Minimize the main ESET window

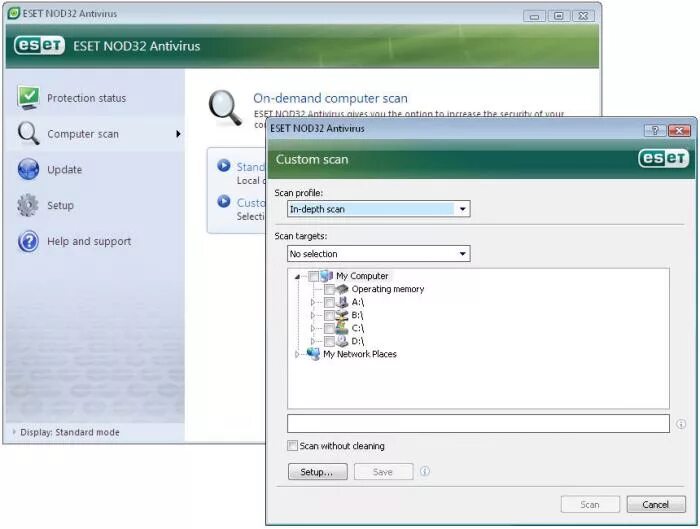coord(534,16)
